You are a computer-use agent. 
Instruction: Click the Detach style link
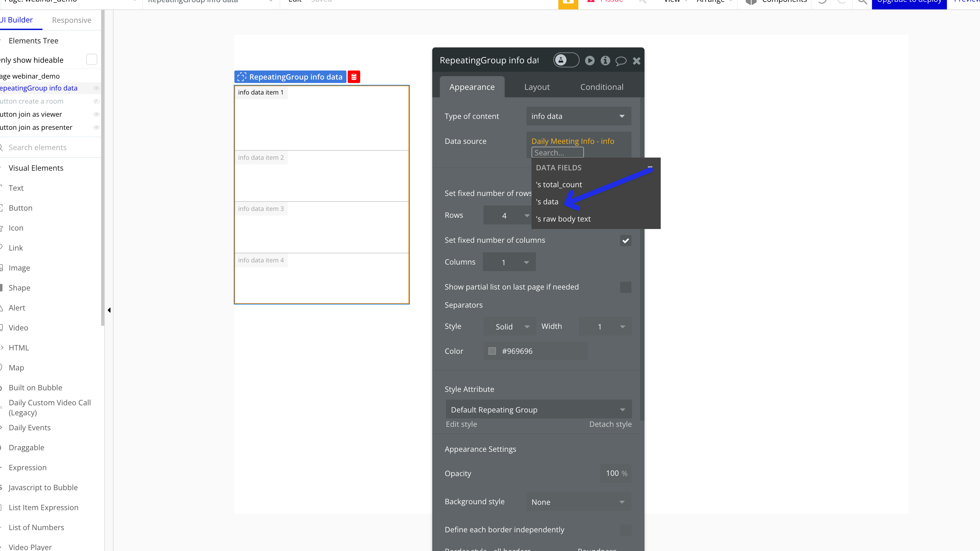pyautogui.click(x=610, y=424)
